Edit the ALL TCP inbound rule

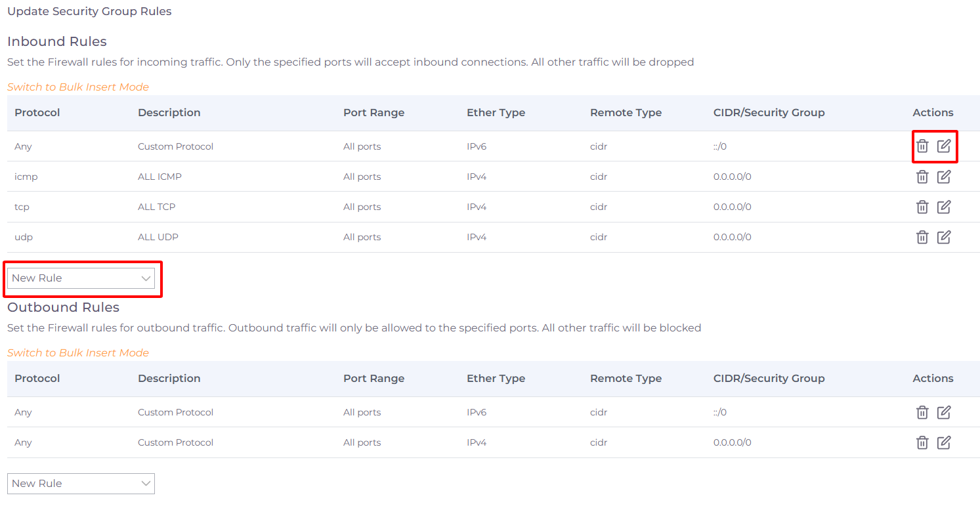944,207
